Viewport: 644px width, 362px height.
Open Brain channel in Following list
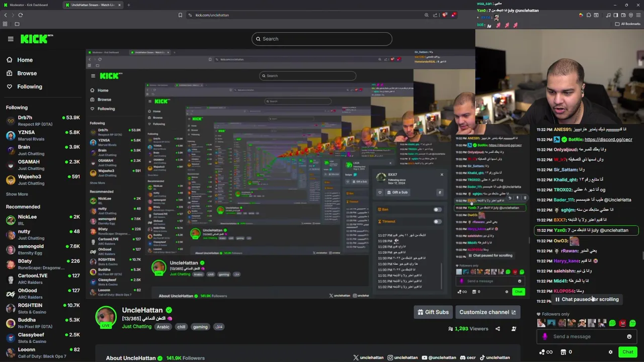pos(43,150)
